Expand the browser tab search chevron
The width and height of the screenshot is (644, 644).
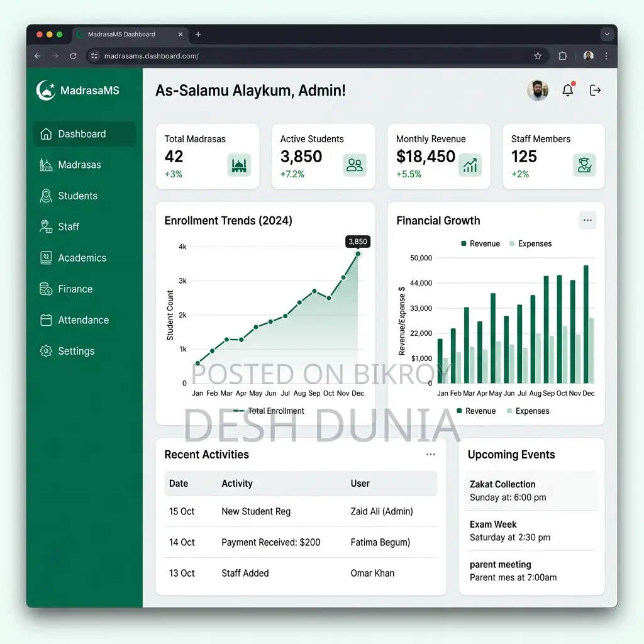pos(607,34)
